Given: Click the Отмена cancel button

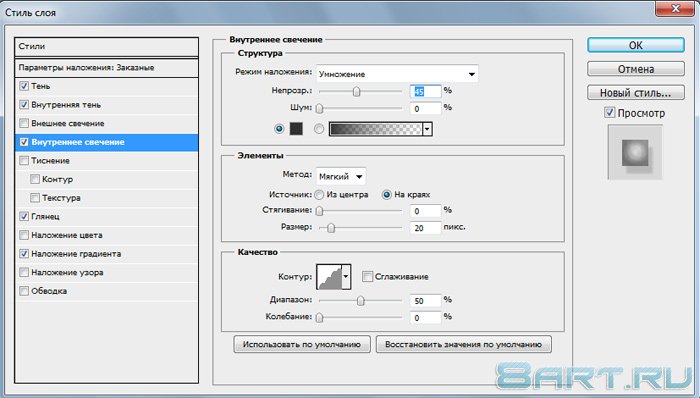Looking at the screenshot, I should [x=636, y=69].
